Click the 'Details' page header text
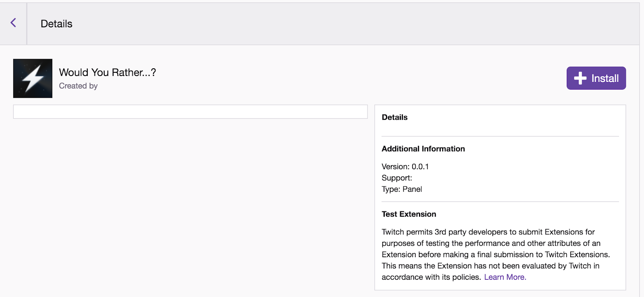The width and height of the screenshot is (644, 297). pos(56,24)
